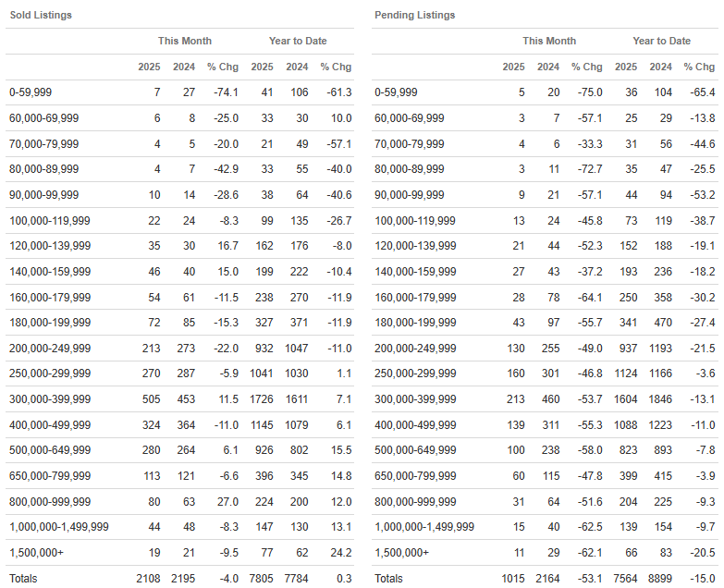Select the 120,000-139,999 row in Sold Listings
The image size is (724, 588).
pos(180,246)
